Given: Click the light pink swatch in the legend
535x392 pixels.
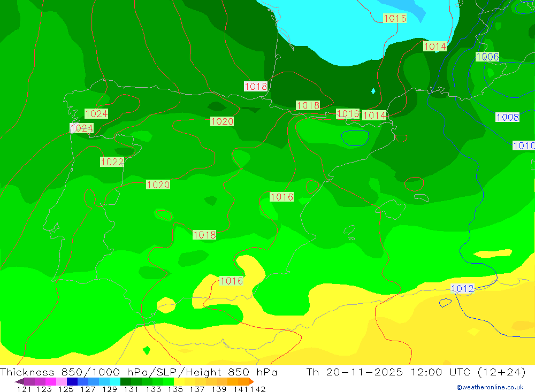Looking at the screenshot, I should click(62, 381).
